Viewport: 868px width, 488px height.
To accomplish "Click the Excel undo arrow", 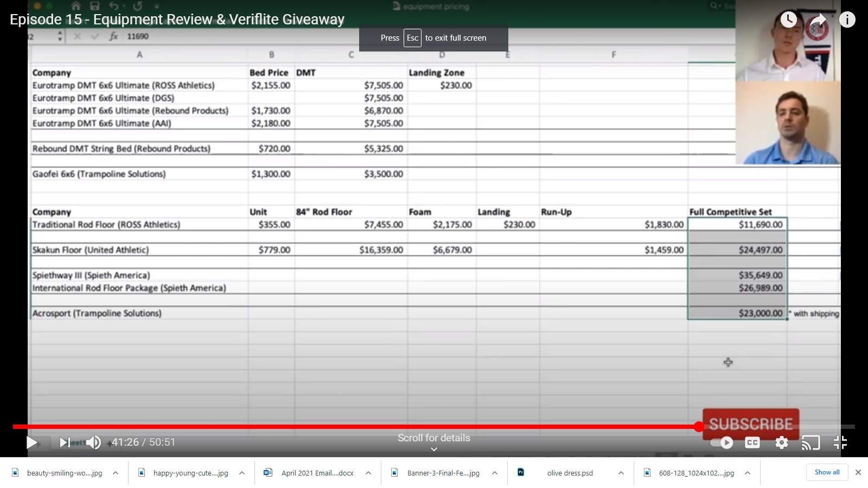I will pyautogui.click(x=114, y=6).
